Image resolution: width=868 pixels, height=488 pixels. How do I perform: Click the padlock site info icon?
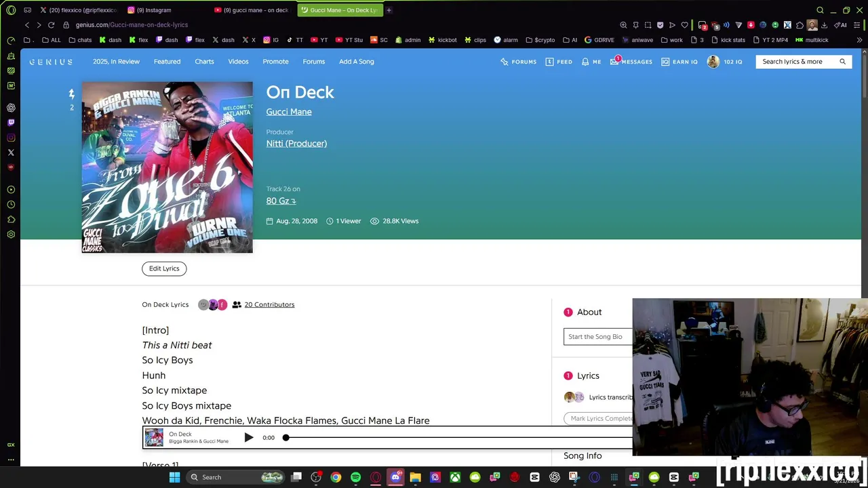pyautogui.click(x=66, y=25)
